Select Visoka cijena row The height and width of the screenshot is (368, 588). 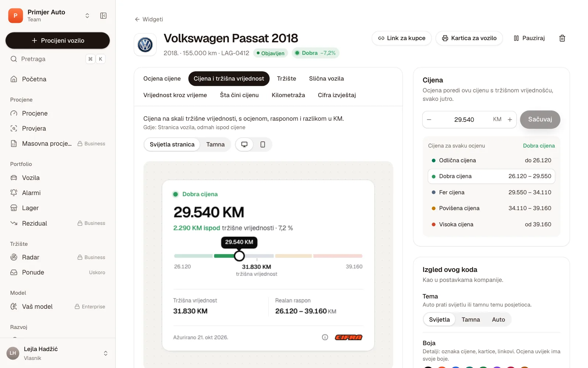point(491,224)
